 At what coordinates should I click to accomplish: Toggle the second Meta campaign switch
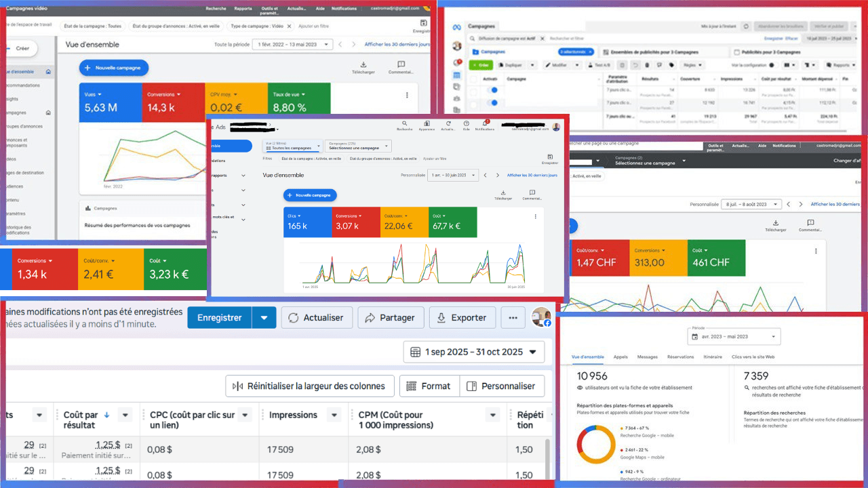[x=492, y=102]
